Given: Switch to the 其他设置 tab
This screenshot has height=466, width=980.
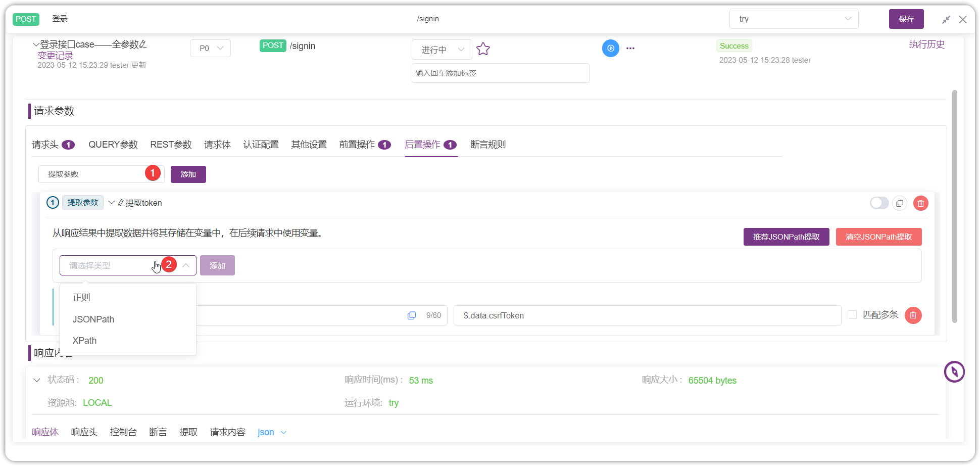Looking at the screenshot, I should tap(309, 145).
